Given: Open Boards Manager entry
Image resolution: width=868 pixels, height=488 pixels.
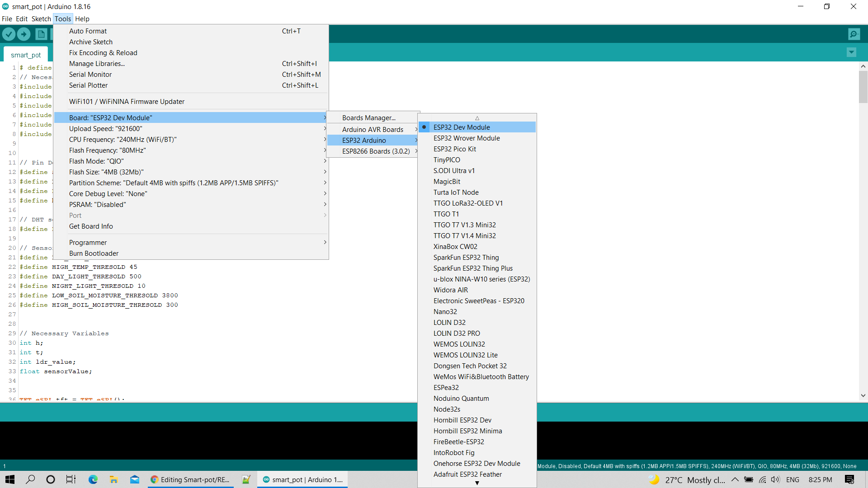Looking at the screenshot, I should pos(368,118).
